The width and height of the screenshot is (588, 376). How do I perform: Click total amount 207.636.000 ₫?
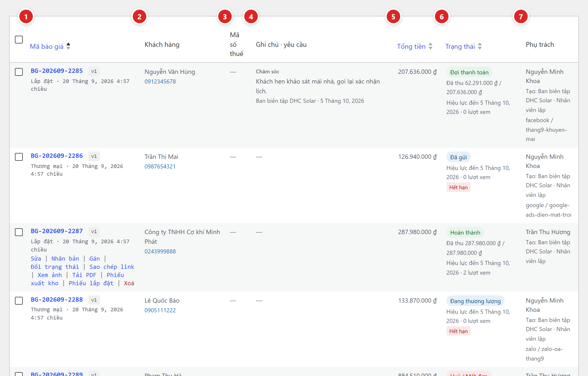coord(417,72)
